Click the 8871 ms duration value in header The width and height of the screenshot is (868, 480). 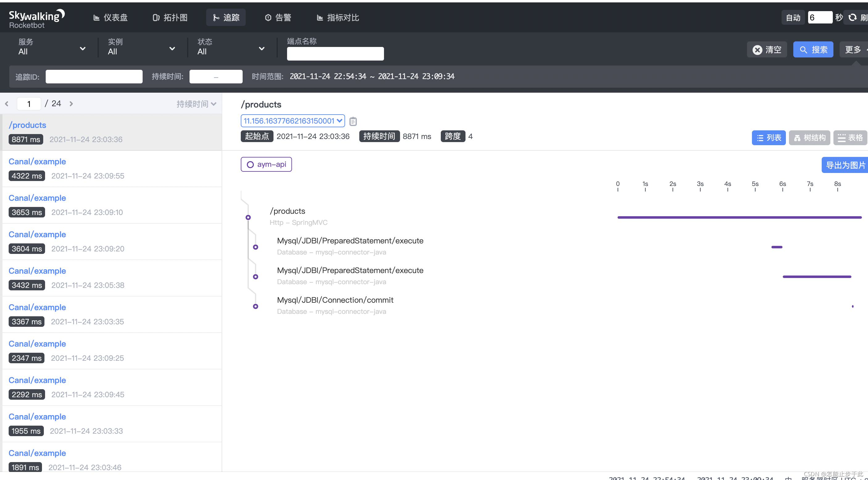417,136
